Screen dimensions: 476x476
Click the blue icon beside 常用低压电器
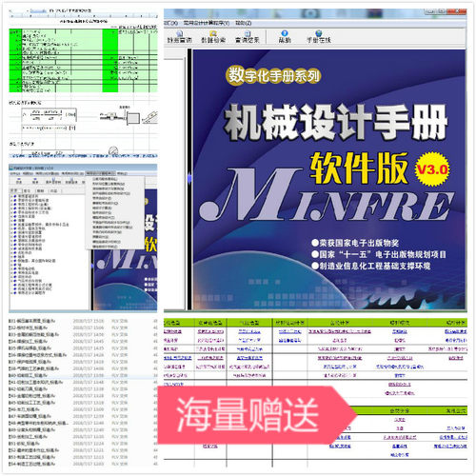click(x=15, y=272)
